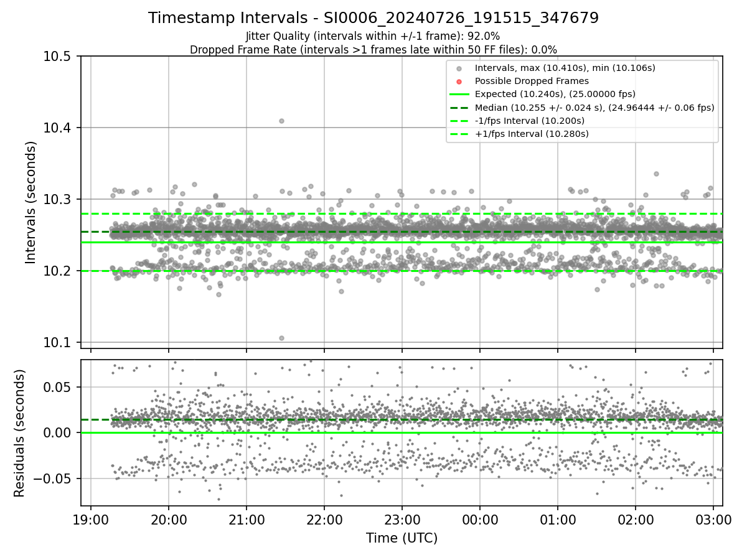Click legend entry 'Possible Dropped Frames'
This screenshot has height=560, width=747.
(x=532, y=81)
